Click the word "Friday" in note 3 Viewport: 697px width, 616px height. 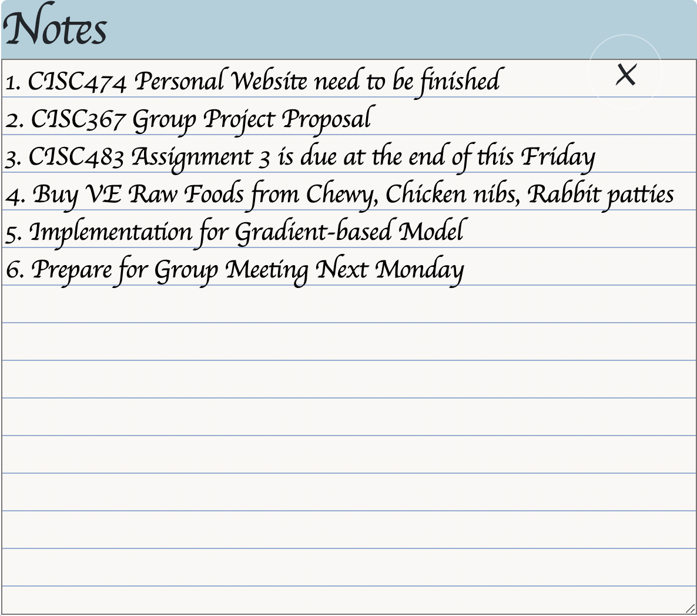click(x=558, y=157)
